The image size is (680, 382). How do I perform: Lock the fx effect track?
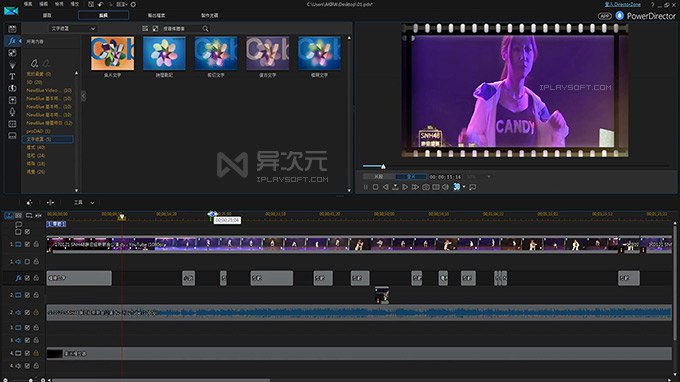pos(36,278)
